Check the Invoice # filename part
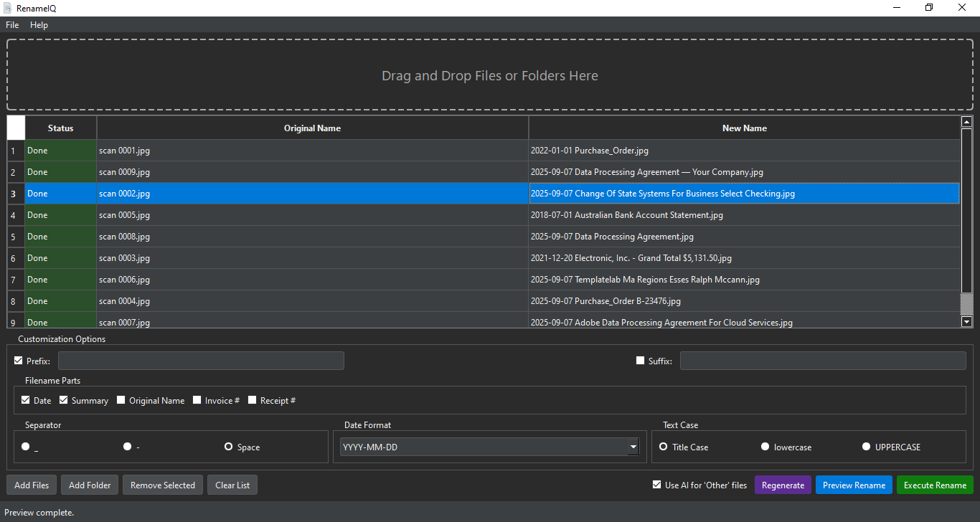 (197, 400)
